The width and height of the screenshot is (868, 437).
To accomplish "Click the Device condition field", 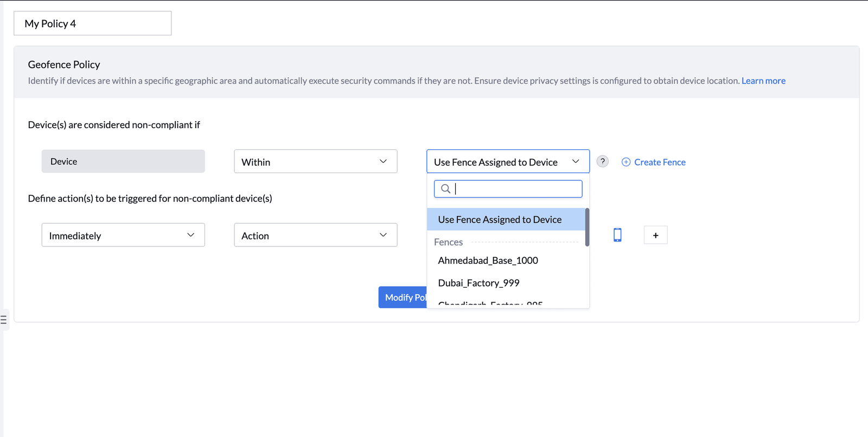I will 123,161.
